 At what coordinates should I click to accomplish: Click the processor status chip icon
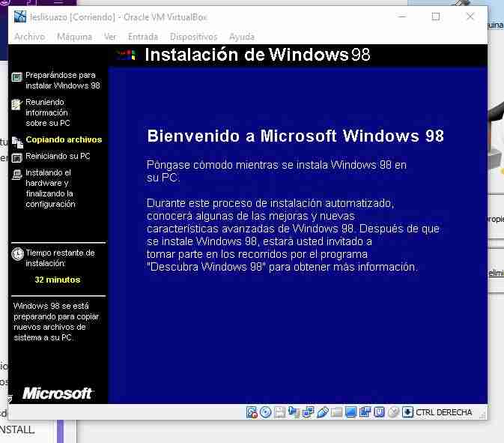coord(379,412)
